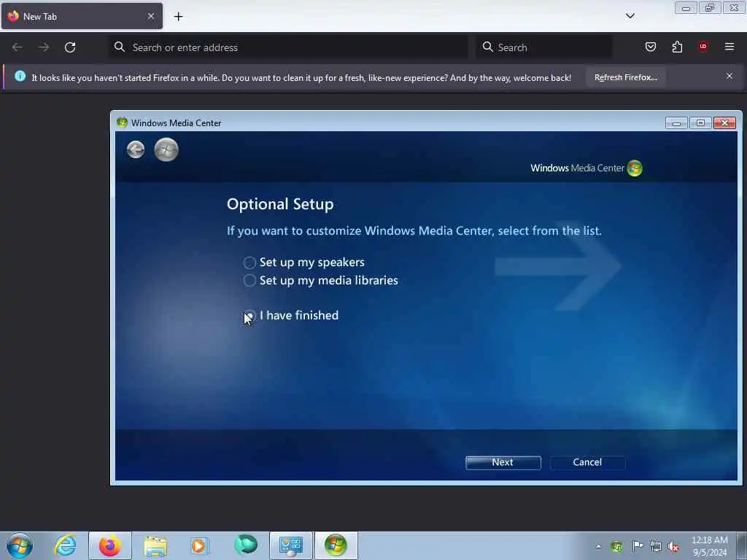747x560 pixels.
Task: Click the teal round taskbar icon
Action: (246, 545)
